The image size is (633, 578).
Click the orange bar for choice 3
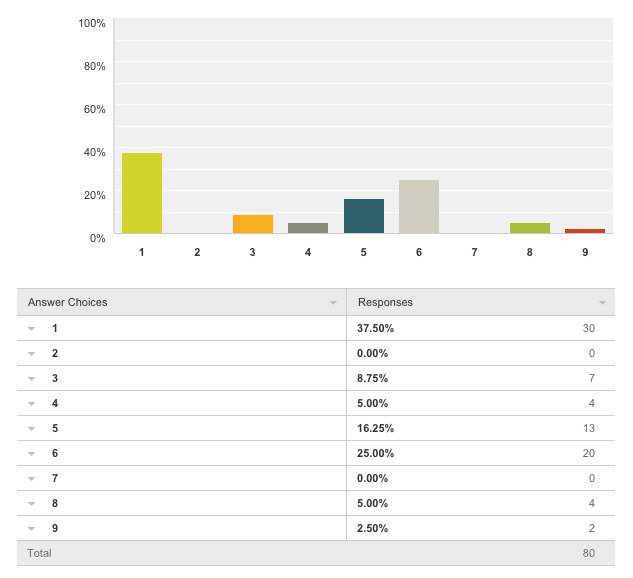tap(253, 224)
